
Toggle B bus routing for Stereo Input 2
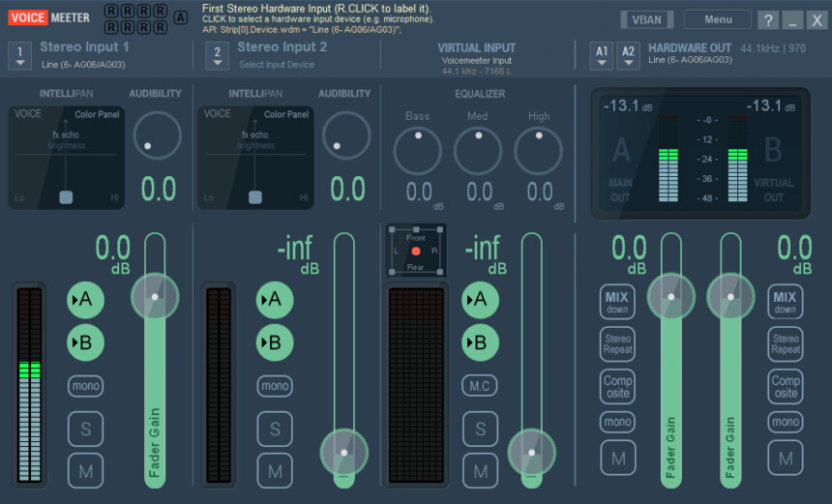(275, 341)
